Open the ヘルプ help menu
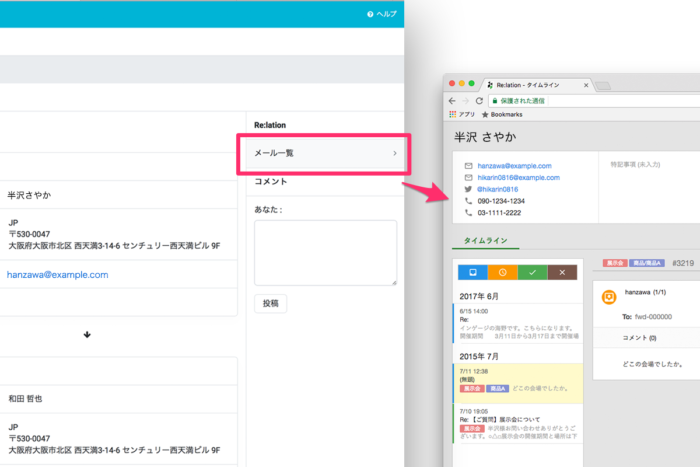Viewport: 700px width, 467px height. coord(382,14)
